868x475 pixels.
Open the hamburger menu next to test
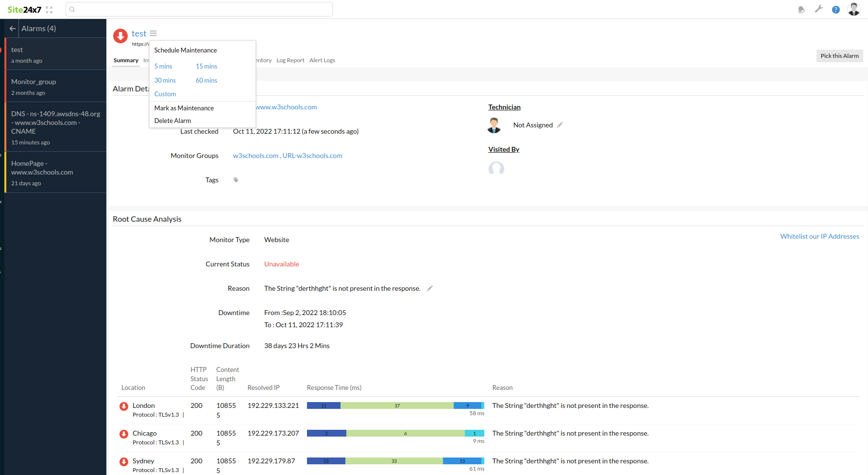click(153, 34)
